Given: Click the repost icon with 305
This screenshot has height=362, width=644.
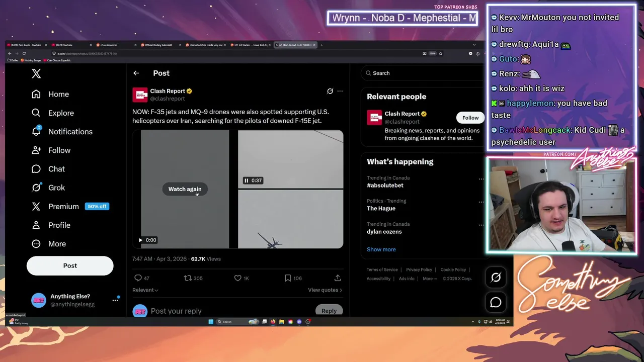Looking at the screenshot, I should click(188, 278).
